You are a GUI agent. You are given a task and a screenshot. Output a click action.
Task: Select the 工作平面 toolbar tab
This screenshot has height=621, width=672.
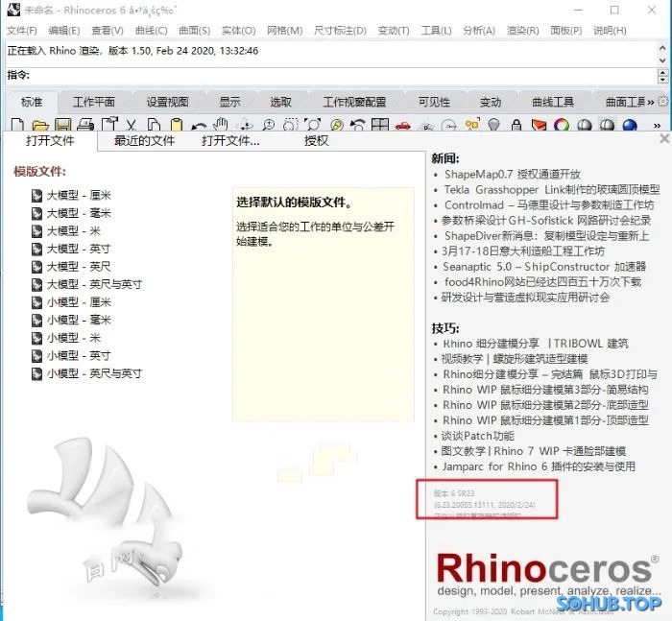94,102
